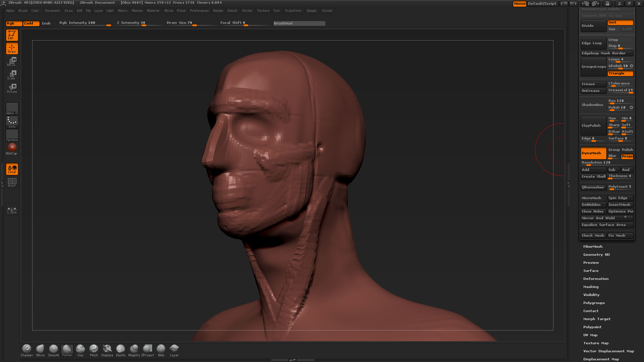This screenshot has height=362, width=644.
Task: Click the Move transform tool
Action: click(x=12, y=61)
